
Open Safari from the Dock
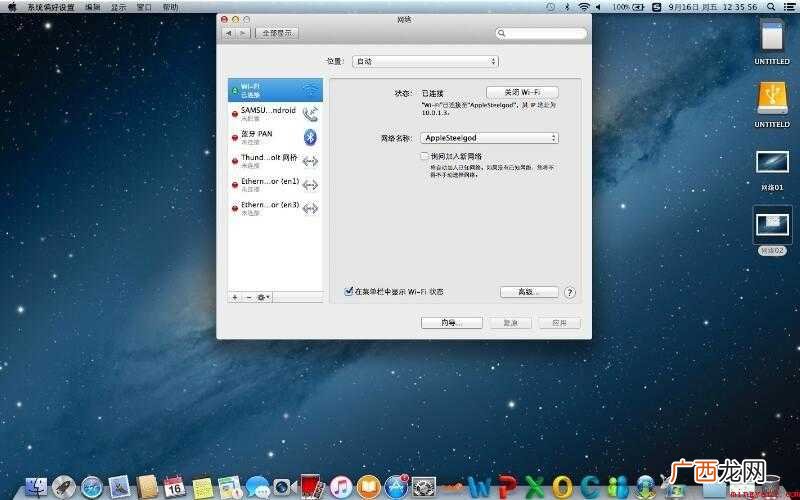pos(92,487)
